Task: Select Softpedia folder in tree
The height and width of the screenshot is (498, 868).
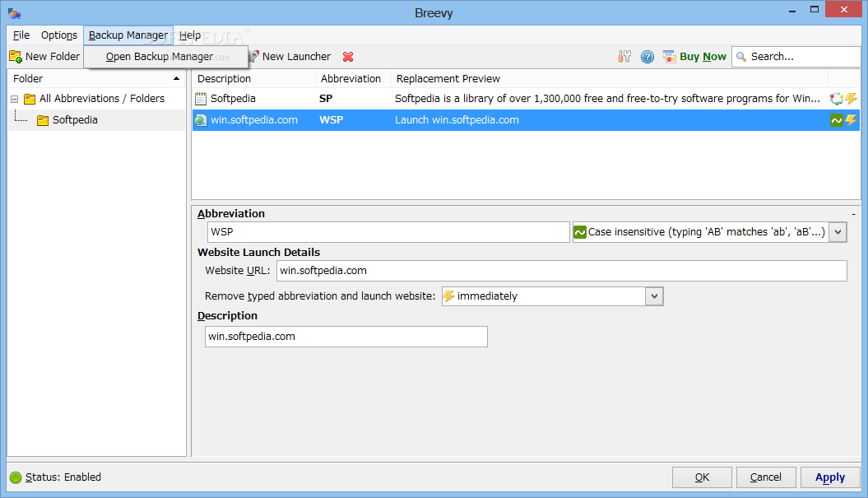Action: click(x=75, y=120)
